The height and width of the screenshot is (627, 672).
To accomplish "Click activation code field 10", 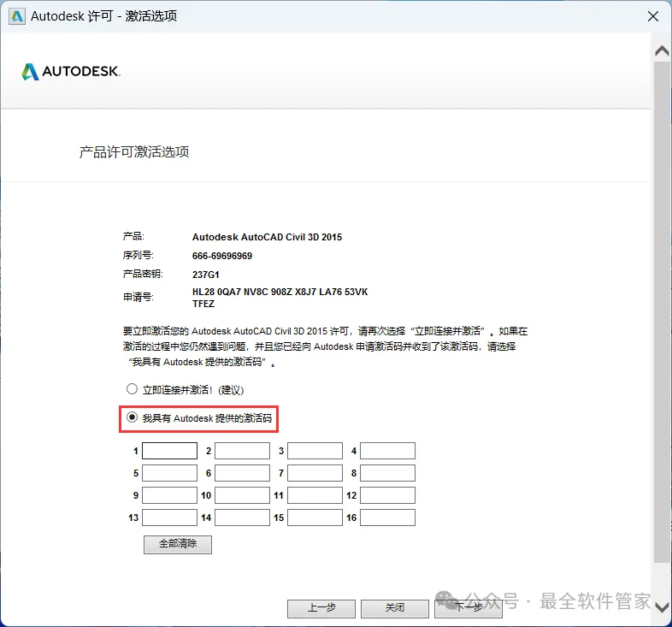I will tap(242, 495).
